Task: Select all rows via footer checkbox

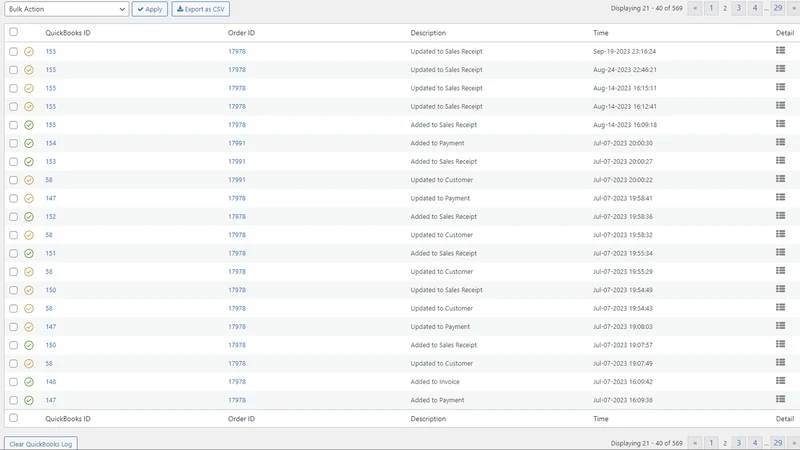Action: point(13,418)
